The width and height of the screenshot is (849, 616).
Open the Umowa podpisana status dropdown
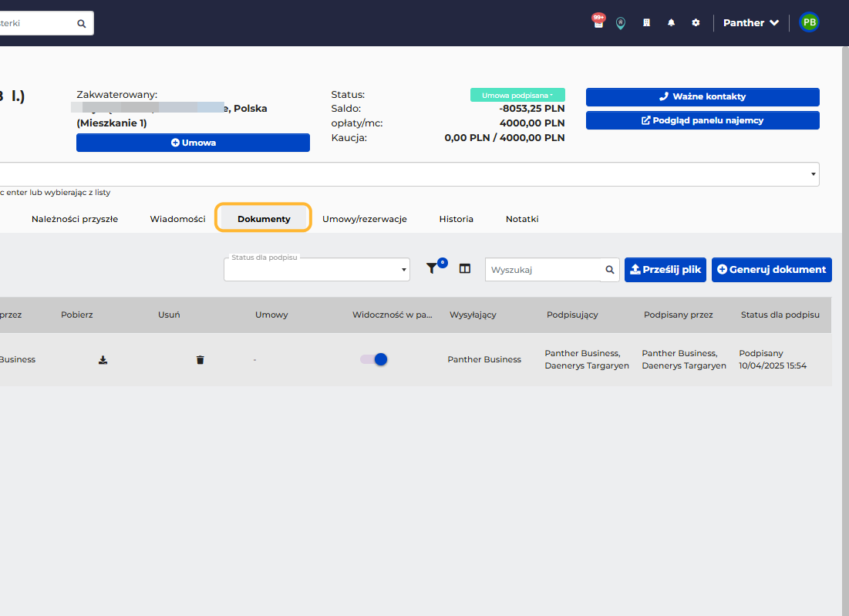tap(517, 96)
